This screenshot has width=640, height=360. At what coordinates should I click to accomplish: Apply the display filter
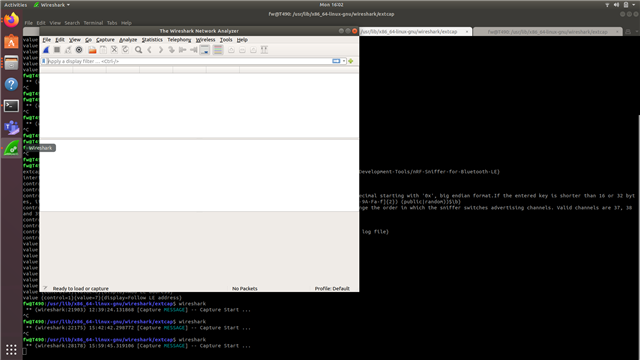[x=336, y=61]
